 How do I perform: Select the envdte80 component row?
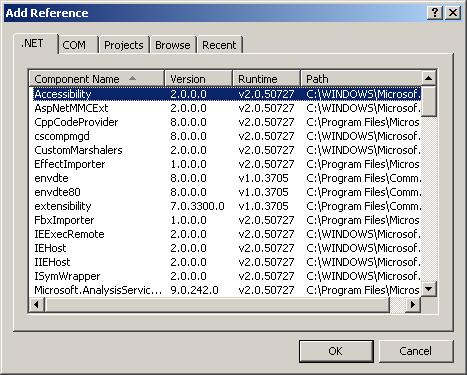(x=227, y=192)
